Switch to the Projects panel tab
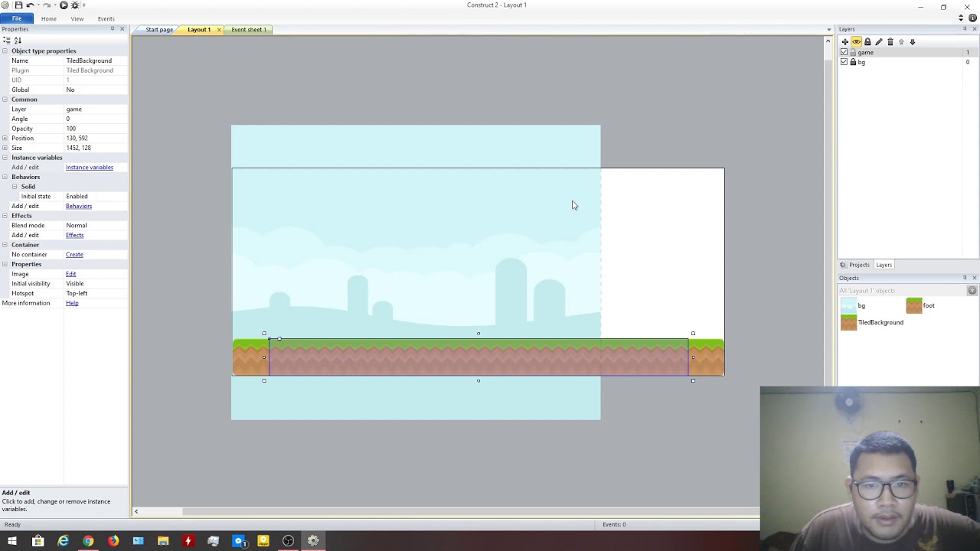The width and height of the screenshot is (980, 551). [x=855, y=265]
